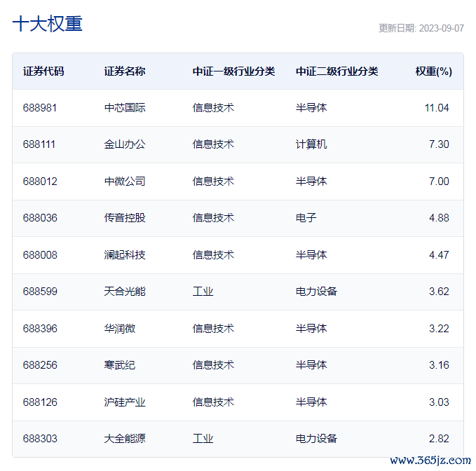Viewport: 476px width, 471px height.
Task: Select the name 寒武纪
Action: (120, 365)
